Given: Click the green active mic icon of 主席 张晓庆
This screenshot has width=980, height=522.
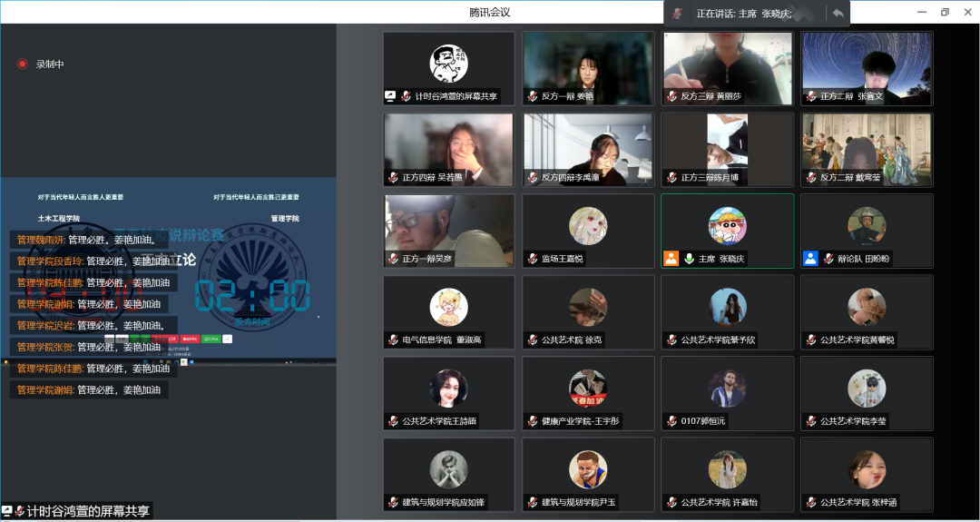Looking at the screenshot, I should coord(689,259).
